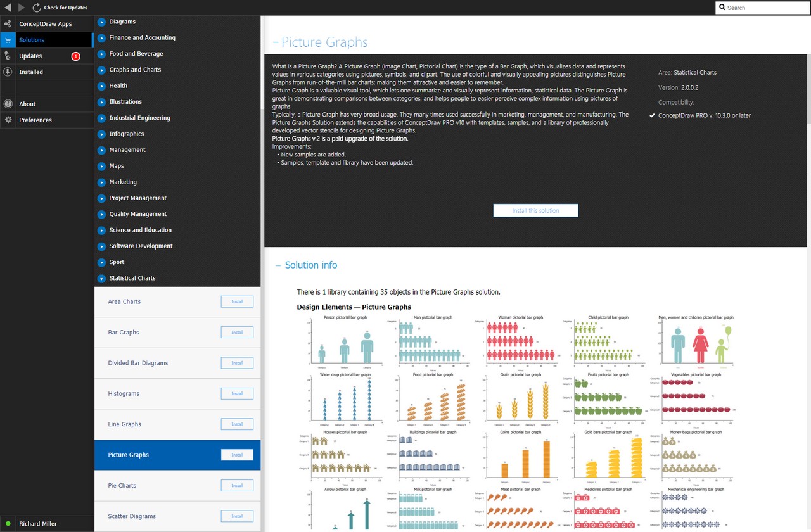Viewport: 811px width, 532px height.
Task: Click the red Updates notification badge
Action: click(x=76, y=56)
